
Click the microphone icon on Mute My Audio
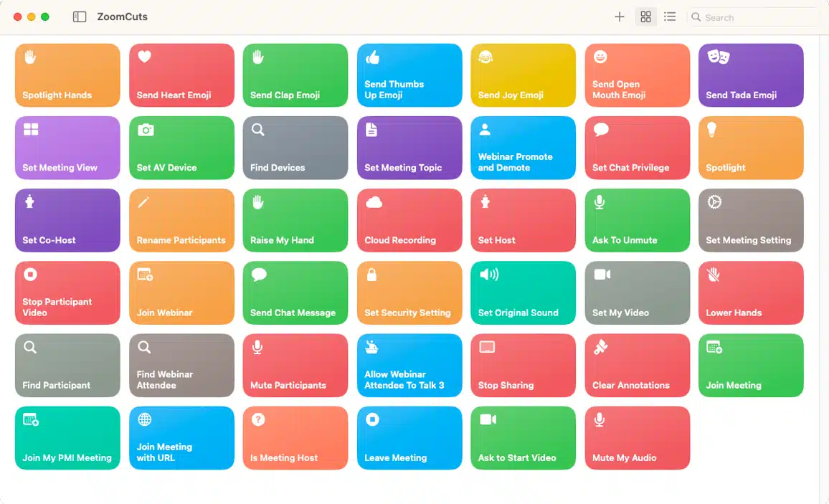(600, 419)
